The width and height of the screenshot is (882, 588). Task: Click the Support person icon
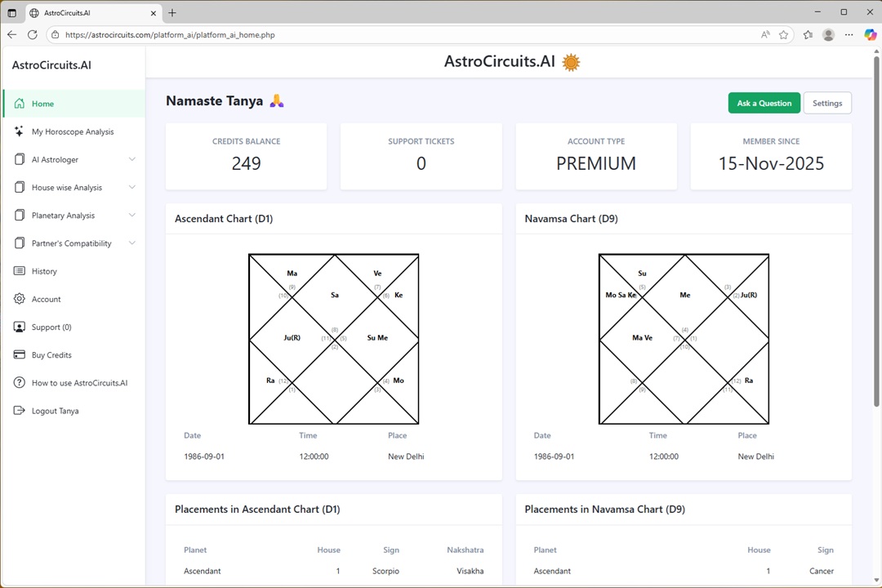click(20, 327)
